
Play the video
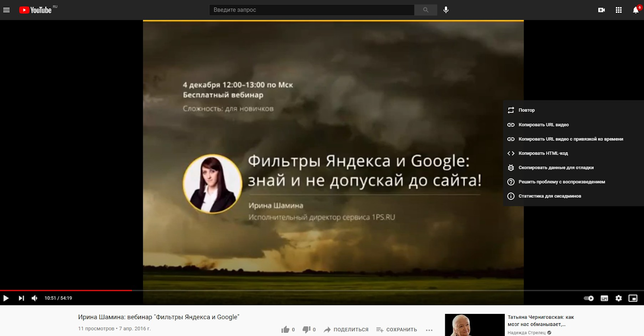tap(6, 298)
